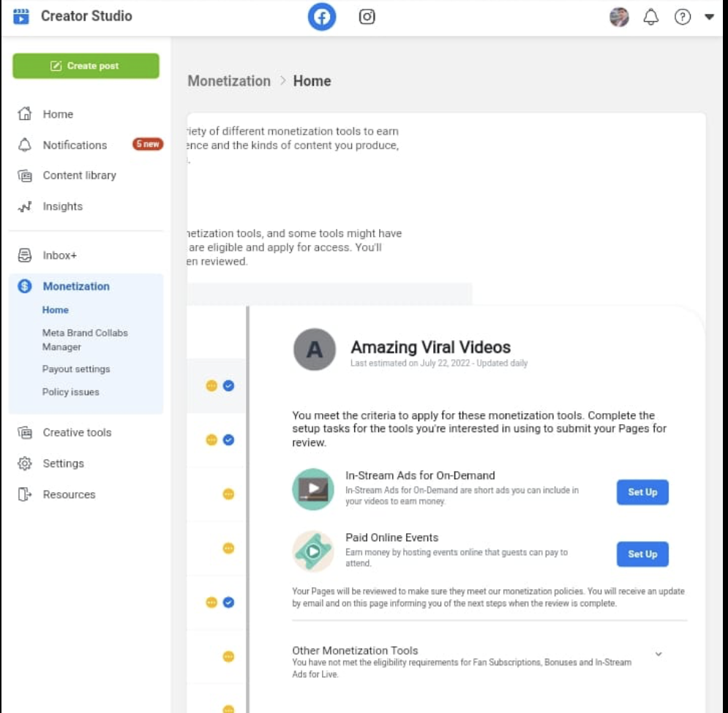728x713 pixels.
Task: Expand the account dropdown arrow in header
Action: (709, 17)
